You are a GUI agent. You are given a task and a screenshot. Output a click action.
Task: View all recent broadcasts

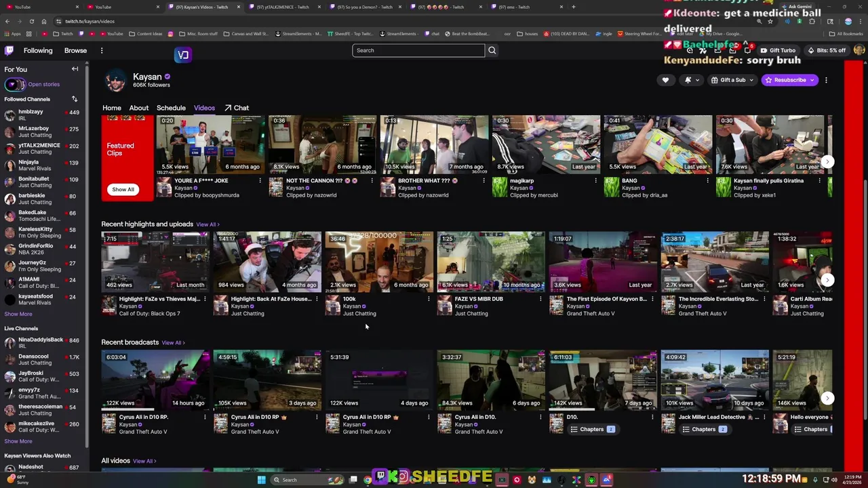(173, 343)
